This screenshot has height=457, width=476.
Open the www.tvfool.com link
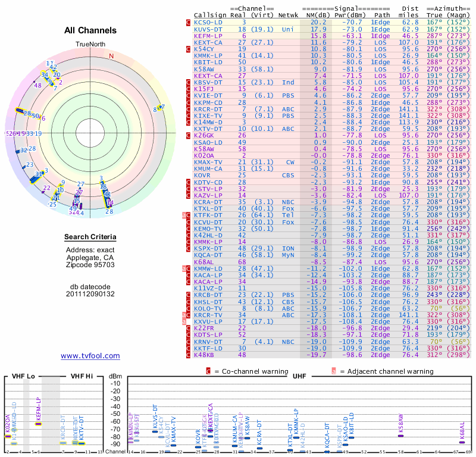tap(90, 356)
